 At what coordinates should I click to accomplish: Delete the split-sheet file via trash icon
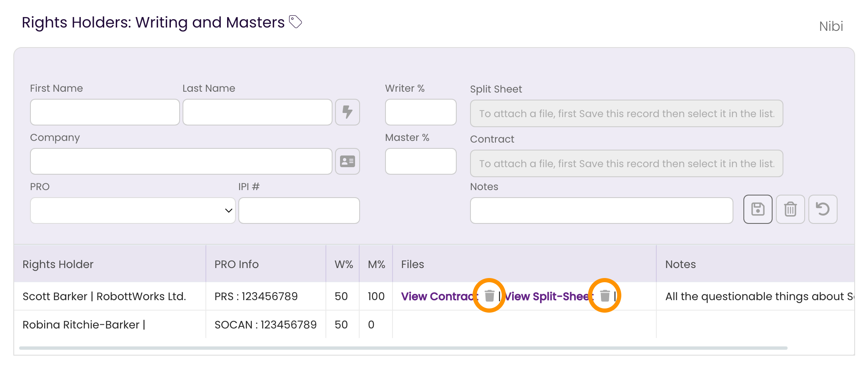click(x=605, y=296)
